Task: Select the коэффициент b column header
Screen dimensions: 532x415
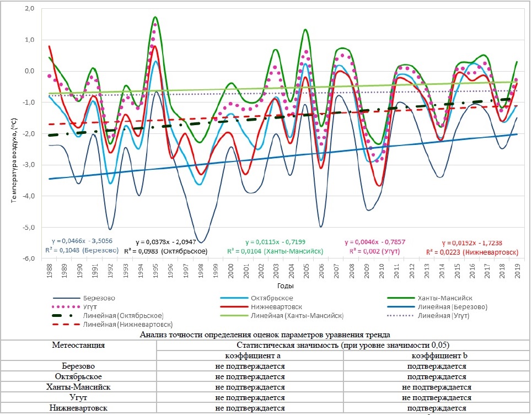Action: [x=436, y=355]
